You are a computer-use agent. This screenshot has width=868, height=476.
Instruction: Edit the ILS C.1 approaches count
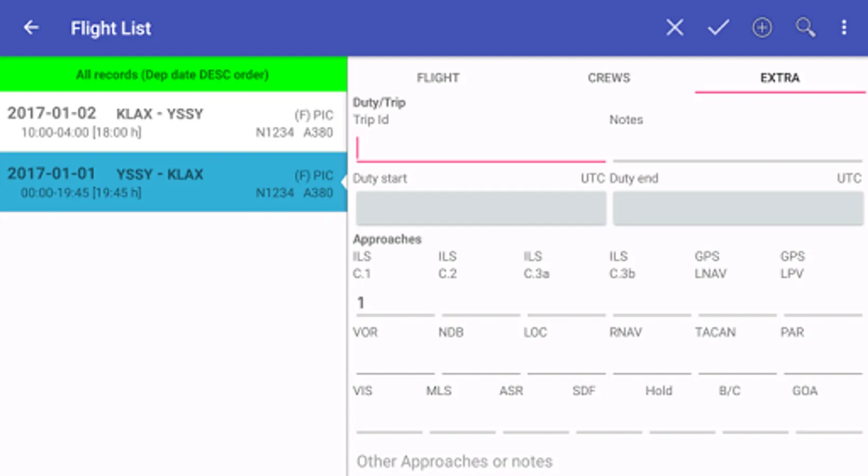(395, 303)
